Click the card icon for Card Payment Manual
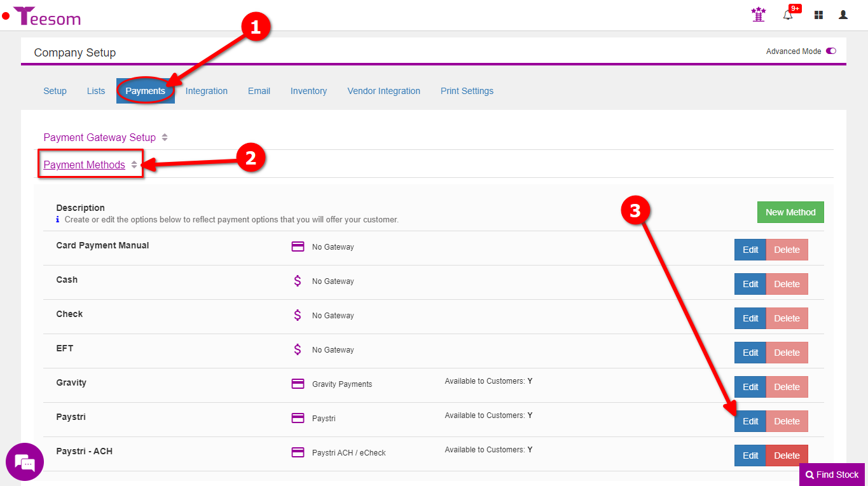The image size is (868, 486). (298, 246)
